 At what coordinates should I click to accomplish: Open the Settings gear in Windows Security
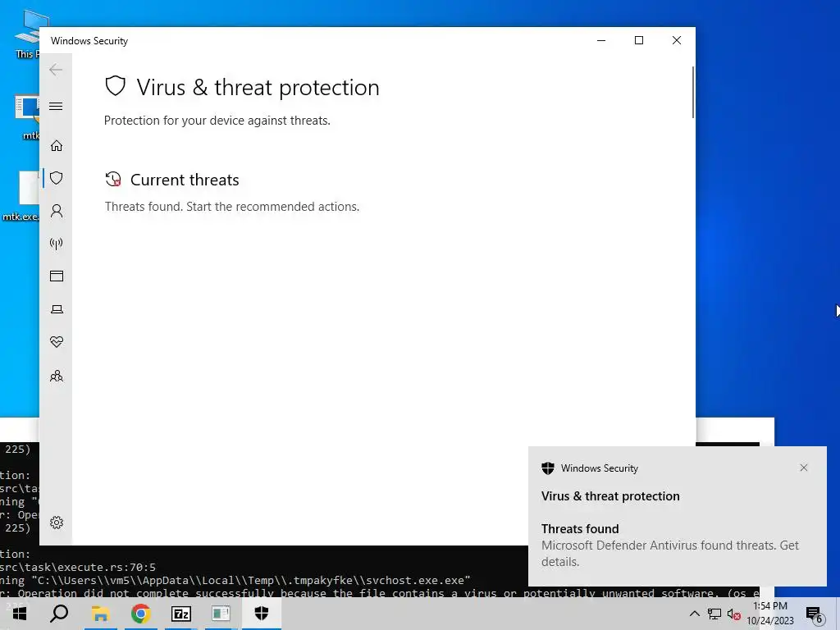coord(57,523)
